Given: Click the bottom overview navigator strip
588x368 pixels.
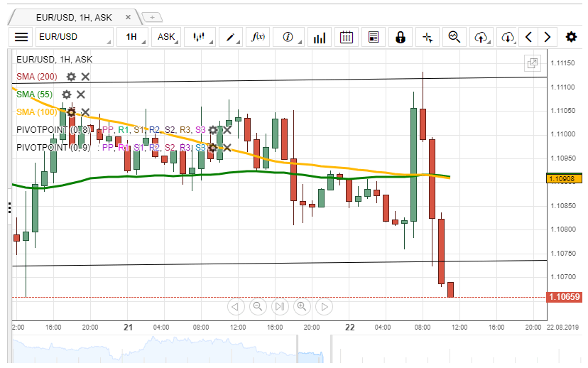Looking at the screenshot, I should (284, 350).
